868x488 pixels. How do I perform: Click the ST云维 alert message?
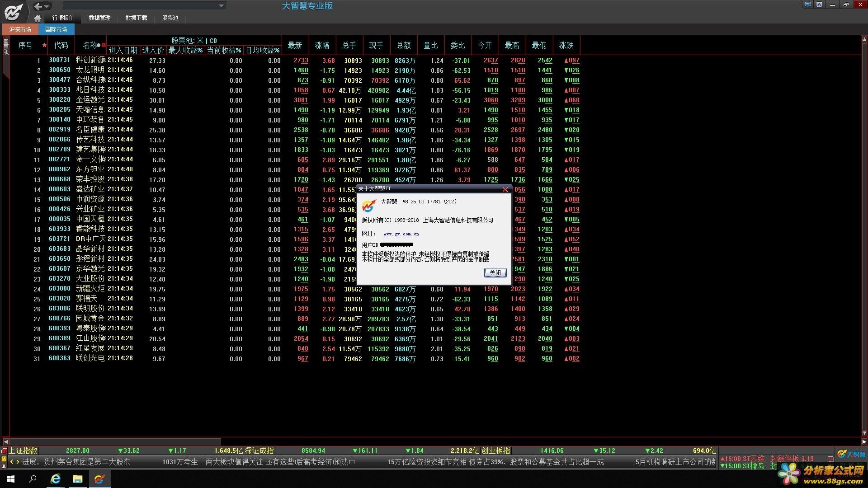click(767, 459)
